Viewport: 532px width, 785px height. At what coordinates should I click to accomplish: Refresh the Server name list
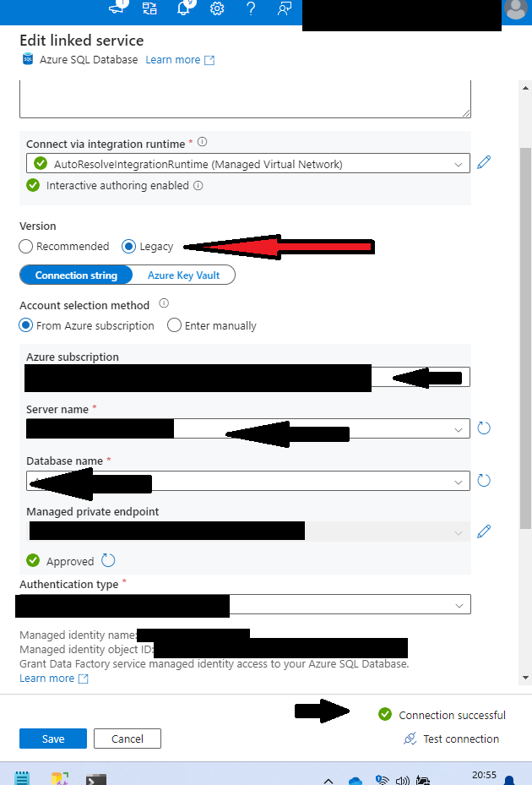[484, 428]
